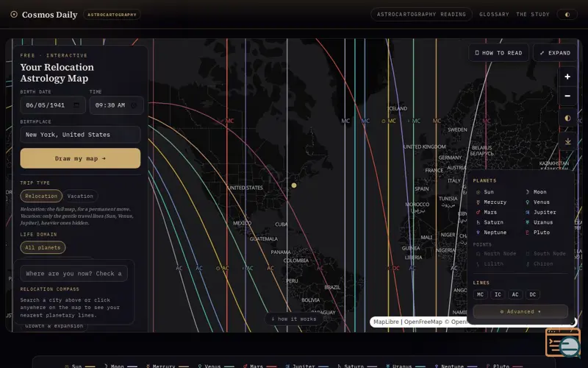The width and height of the screenshot is (588, 368).
Task: Toggle map contrast style icon
Action: coord(567,118)
